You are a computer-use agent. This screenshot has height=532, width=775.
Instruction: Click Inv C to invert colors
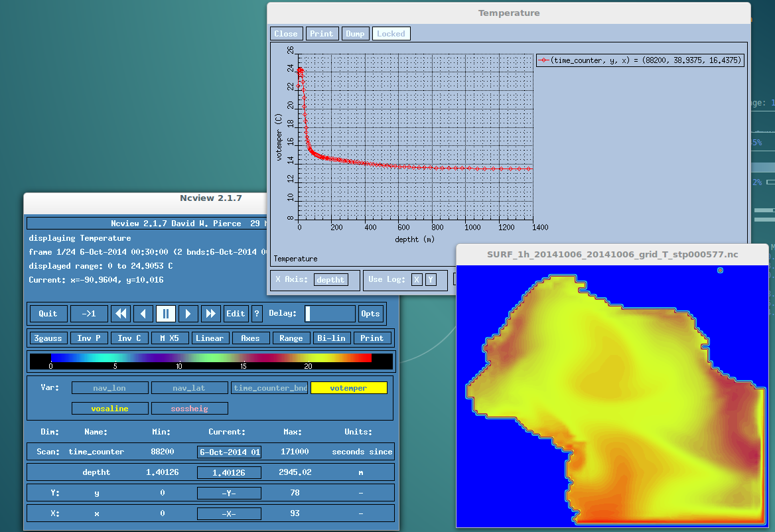pyautogui.click(x=129, y=338)
